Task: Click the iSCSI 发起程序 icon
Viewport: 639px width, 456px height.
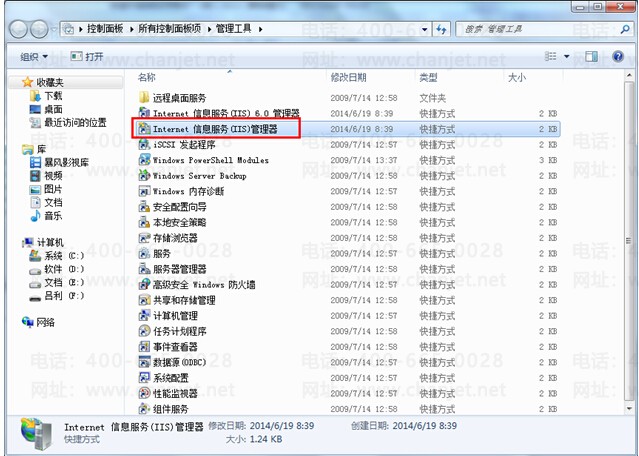Action: pos(144,144)
